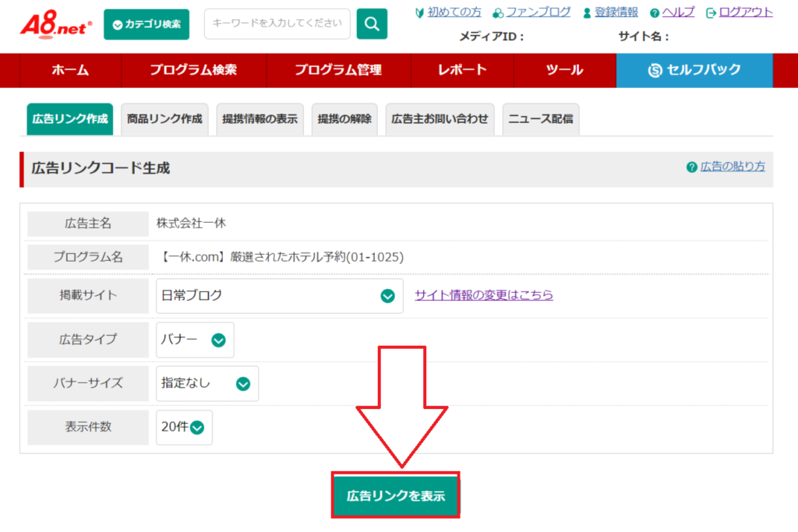Expand the バナーサイズ dropdown showing 指定なし
The width and height of the screenshot is (798, 532).
(x=207, y=383)
